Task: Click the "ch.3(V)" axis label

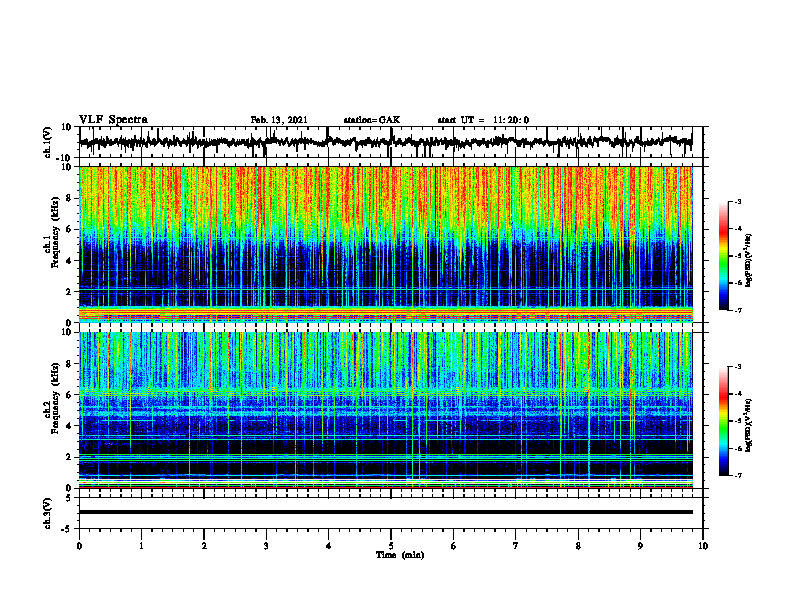Action: pos(48,514)
